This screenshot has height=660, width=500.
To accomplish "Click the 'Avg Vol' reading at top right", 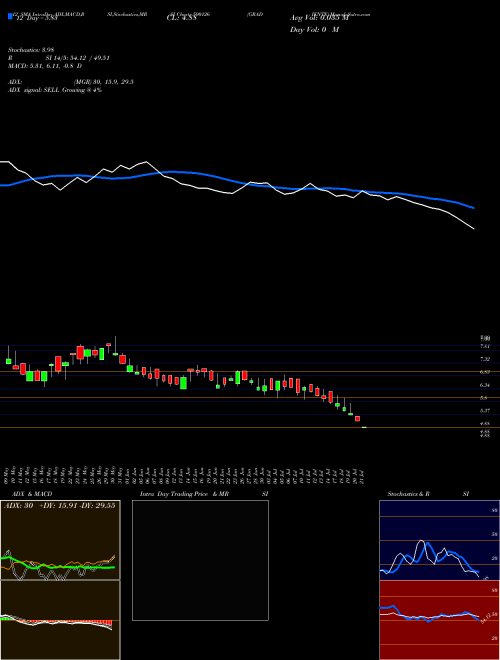I will (x=319, y=18).
